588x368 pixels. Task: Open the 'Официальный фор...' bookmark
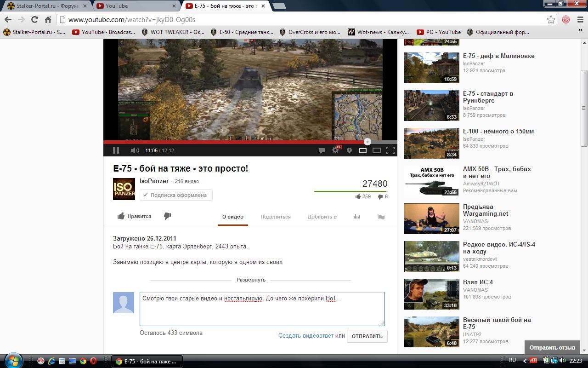click(498, 32)
